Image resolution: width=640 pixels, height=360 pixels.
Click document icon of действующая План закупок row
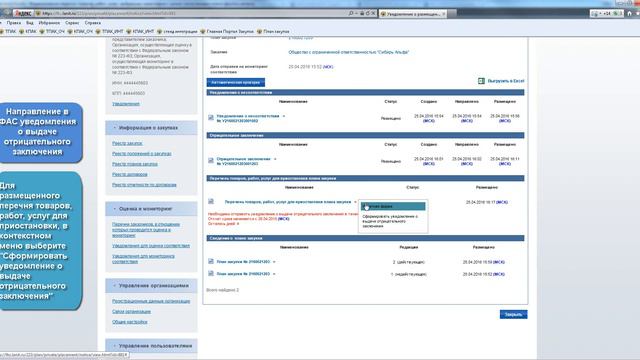coord(211,261)
